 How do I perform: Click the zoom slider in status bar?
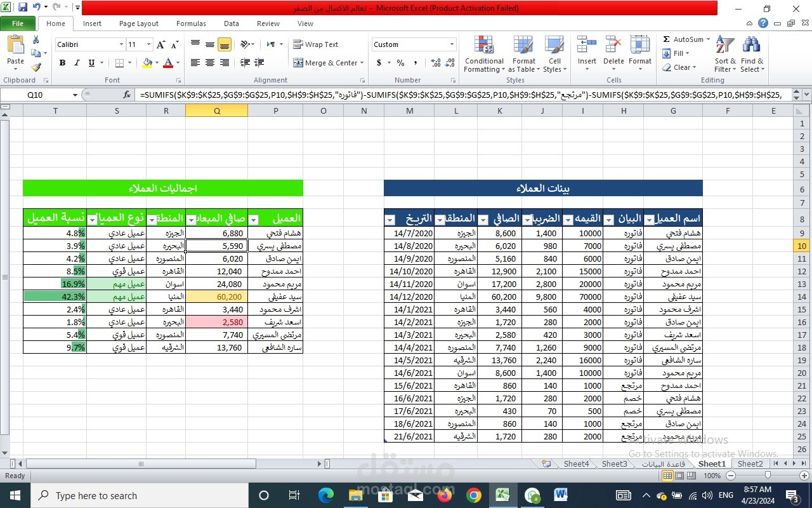pos(767,476)
